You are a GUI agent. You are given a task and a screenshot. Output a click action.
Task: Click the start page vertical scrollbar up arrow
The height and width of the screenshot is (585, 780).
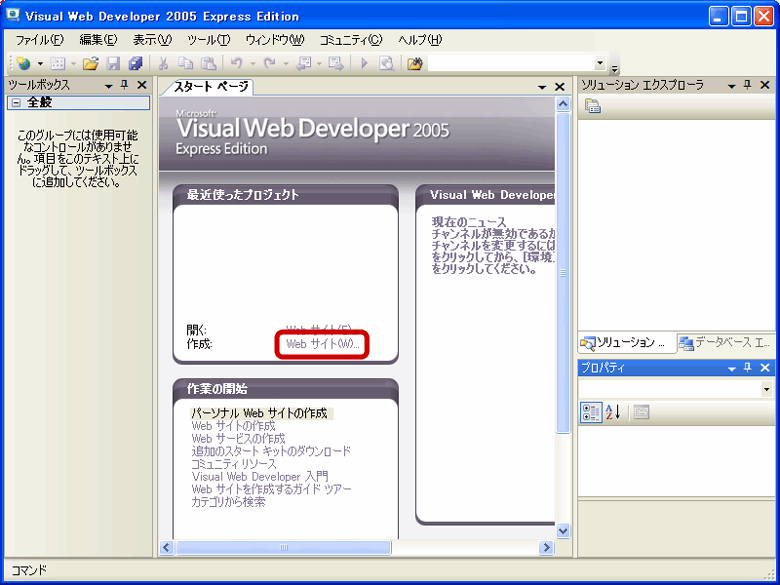pyautogui.click(x=563, y=104)
